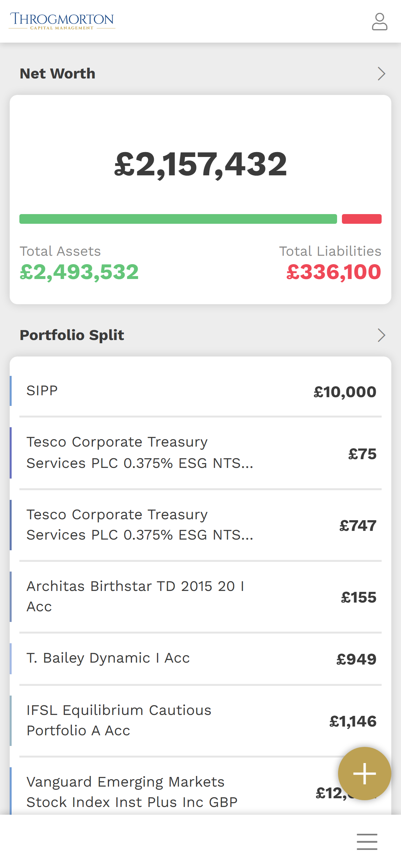Image resolution: width=401 pixels, height=868 pixels.
Task: Open the hamburger menu icon
Action: click(367, 842)
